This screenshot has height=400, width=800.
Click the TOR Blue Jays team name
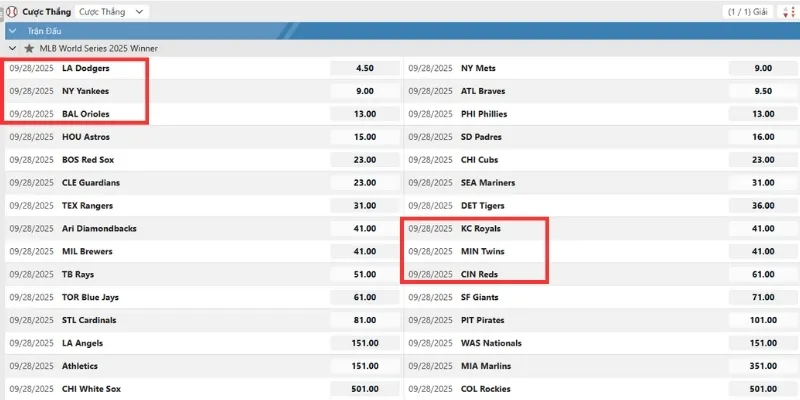90,297
